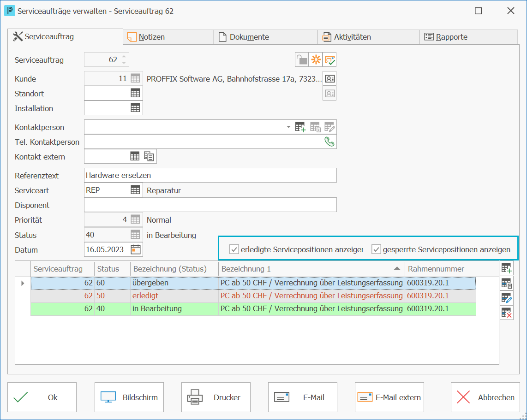
Task: Delete service position using red X table icon
Action: click(x=507, y=313)
